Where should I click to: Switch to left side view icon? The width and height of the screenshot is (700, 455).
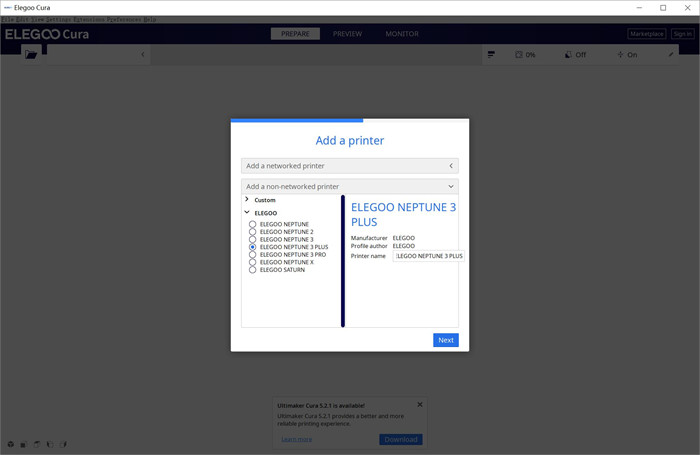[50, 444]
